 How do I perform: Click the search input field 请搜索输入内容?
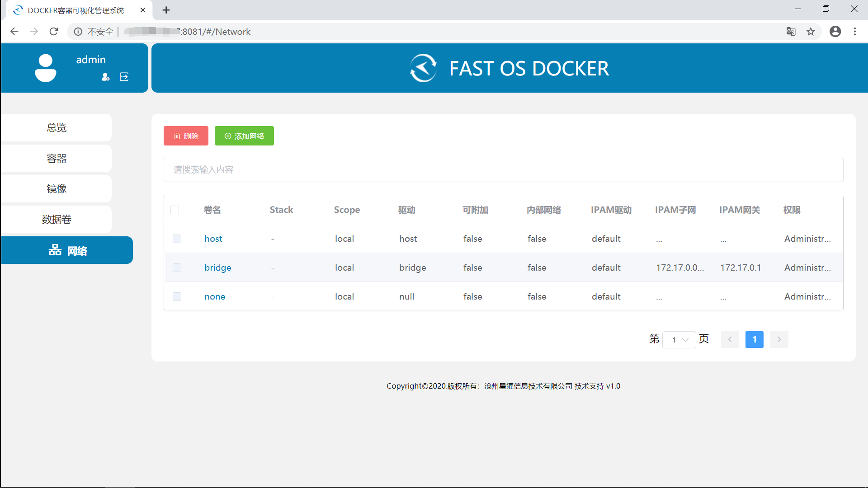[x=503, y=169]
